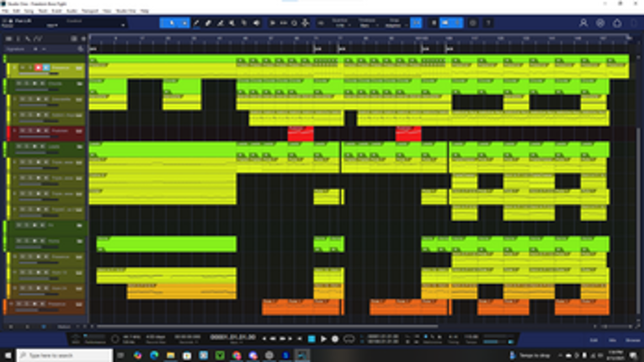This screenshot has width=644, height=362.
Task: Open the File menu
Action: (6, 11)
